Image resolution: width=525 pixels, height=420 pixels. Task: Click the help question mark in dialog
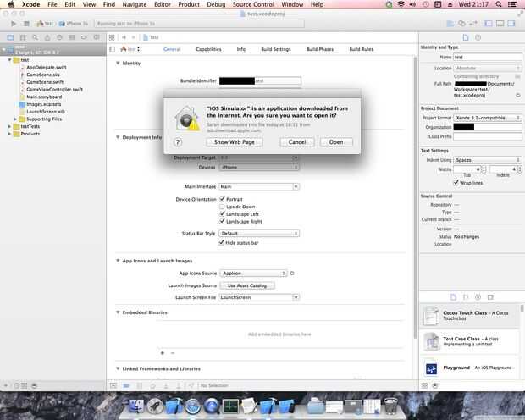pos(178,142)
